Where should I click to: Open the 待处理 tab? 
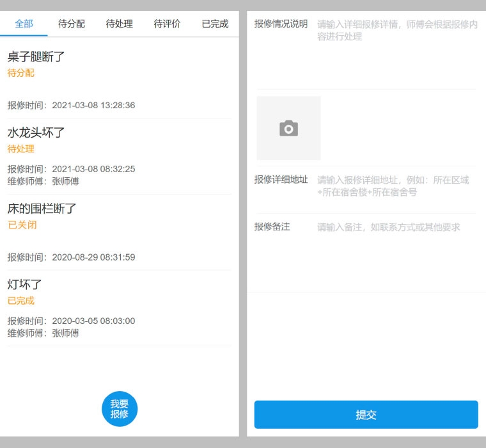120,24
